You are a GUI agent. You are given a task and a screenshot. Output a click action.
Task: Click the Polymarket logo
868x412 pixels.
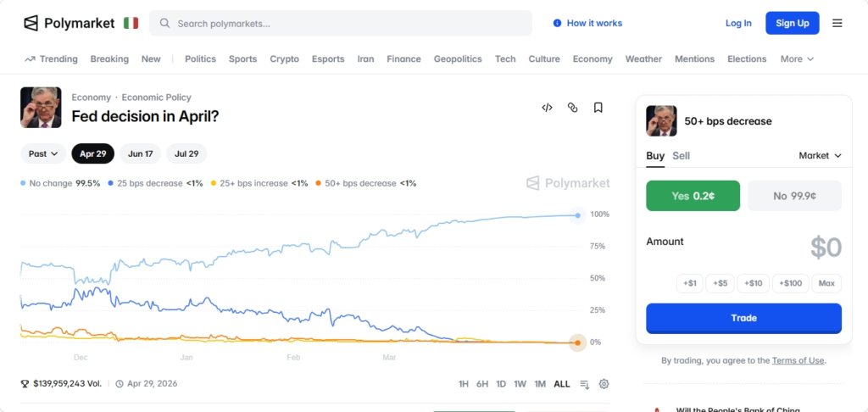[x=70, y=23]
